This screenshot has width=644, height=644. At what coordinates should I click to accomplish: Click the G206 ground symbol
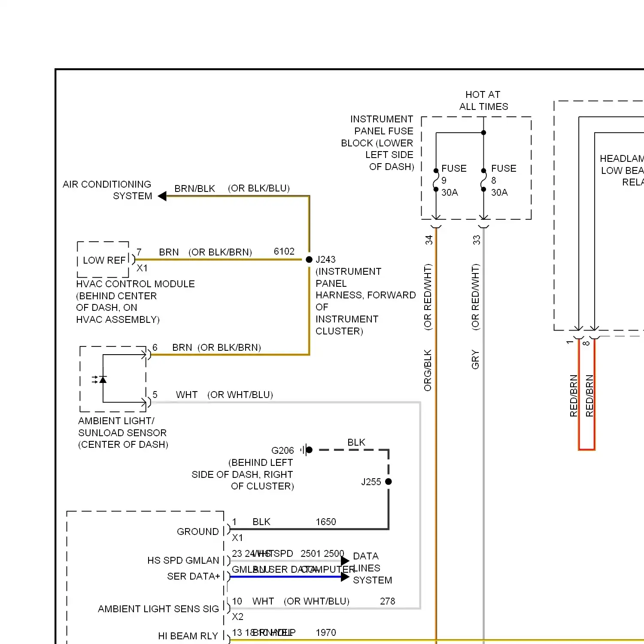[x=306, y=450]
